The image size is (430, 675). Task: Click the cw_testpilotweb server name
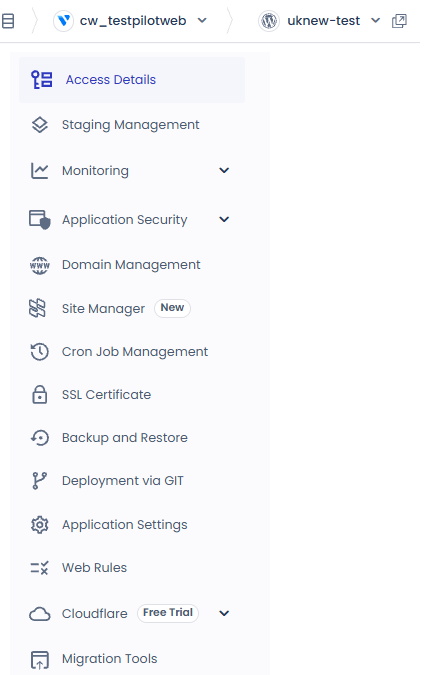point(133,21)
